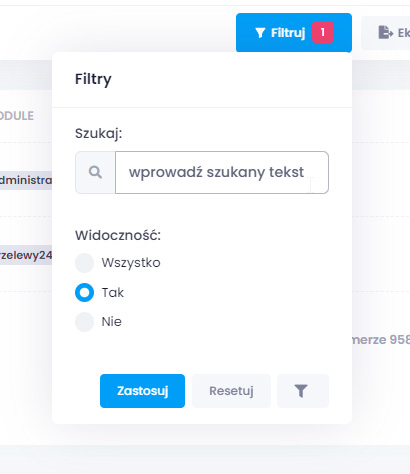Apply filters with the Zastosuj button

(x=142, y=391)
